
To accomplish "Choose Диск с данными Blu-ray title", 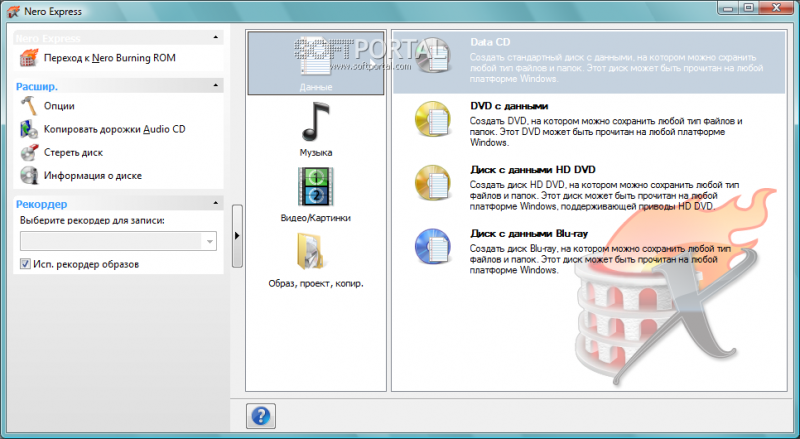I will (529, 234).
